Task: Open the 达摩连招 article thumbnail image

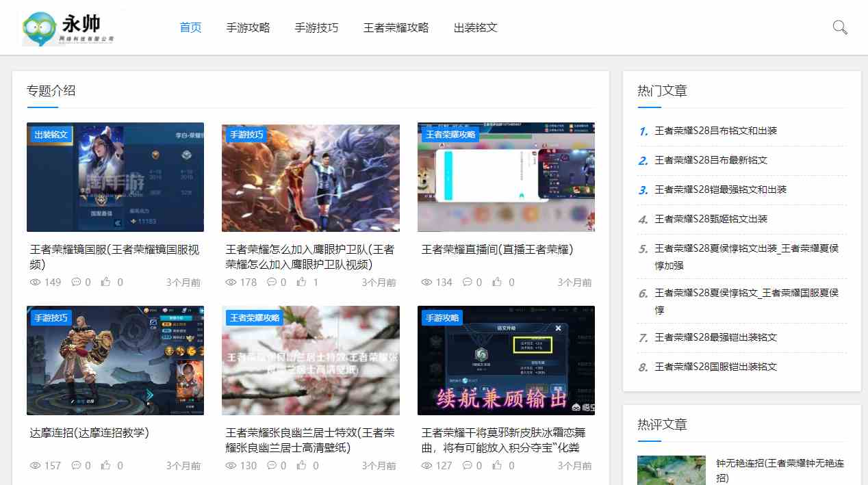Action: (x=115, y=361)
